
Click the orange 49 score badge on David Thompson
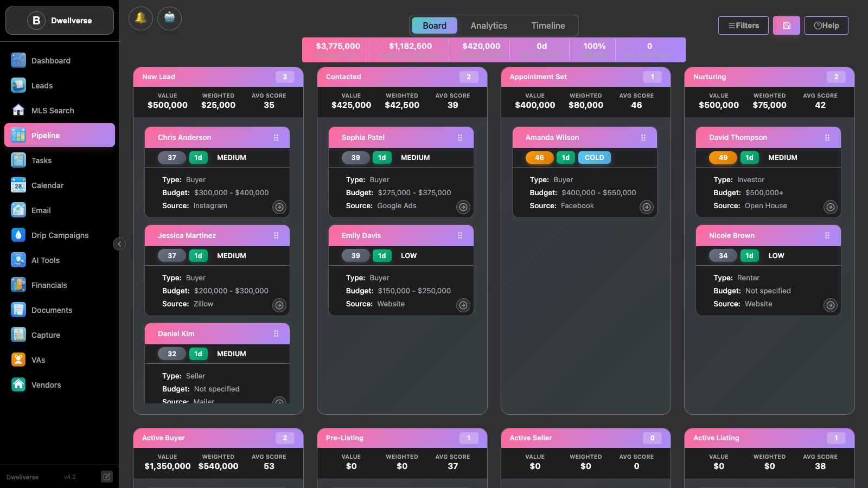(723, 158)
